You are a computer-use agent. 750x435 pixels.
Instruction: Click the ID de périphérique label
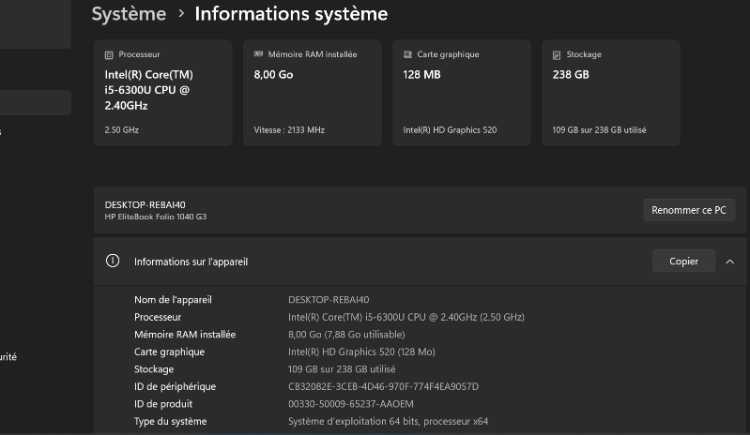175,387
